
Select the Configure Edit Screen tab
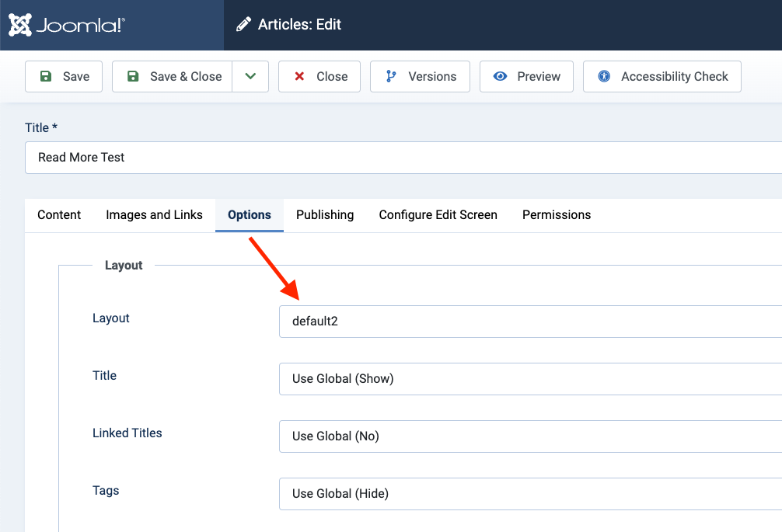coord(438,215)
